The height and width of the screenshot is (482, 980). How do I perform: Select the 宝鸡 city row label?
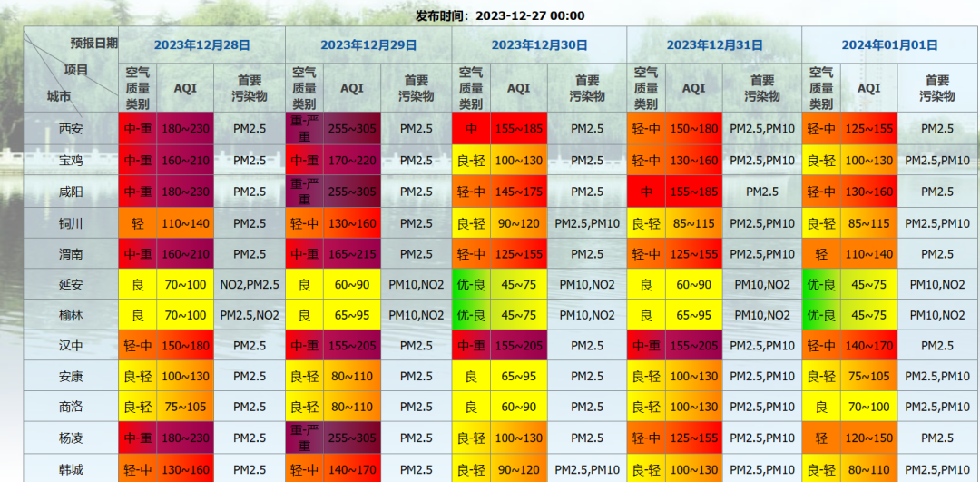(71, 161)
